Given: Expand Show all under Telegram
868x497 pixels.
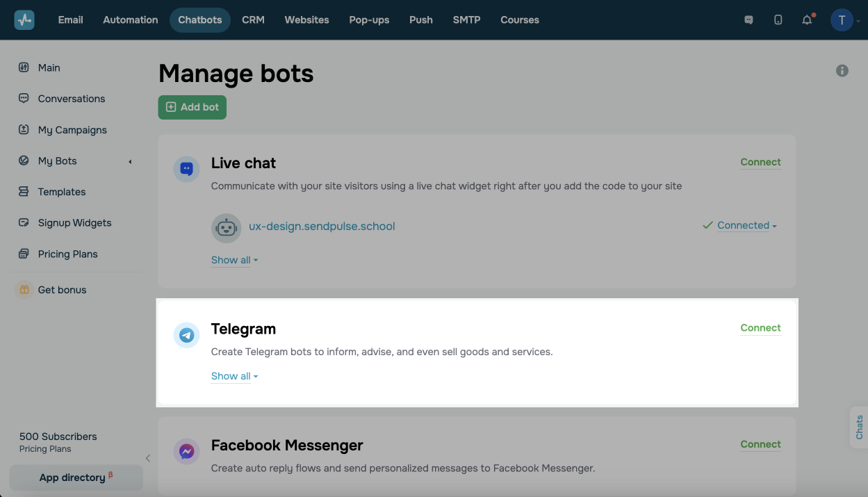Looking at the screenshot, I should click(234, 376).
